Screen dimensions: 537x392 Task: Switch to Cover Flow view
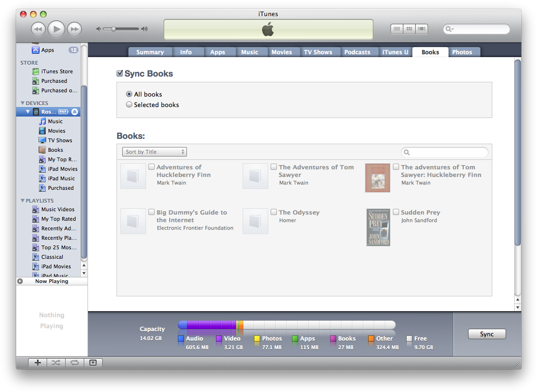[x=421, y=29]
